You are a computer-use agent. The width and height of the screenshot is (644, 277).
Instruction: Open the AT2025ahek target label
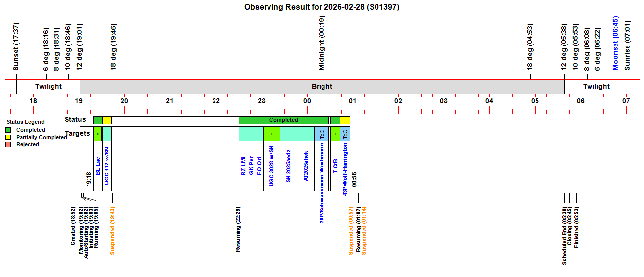[x=306, y=166]
